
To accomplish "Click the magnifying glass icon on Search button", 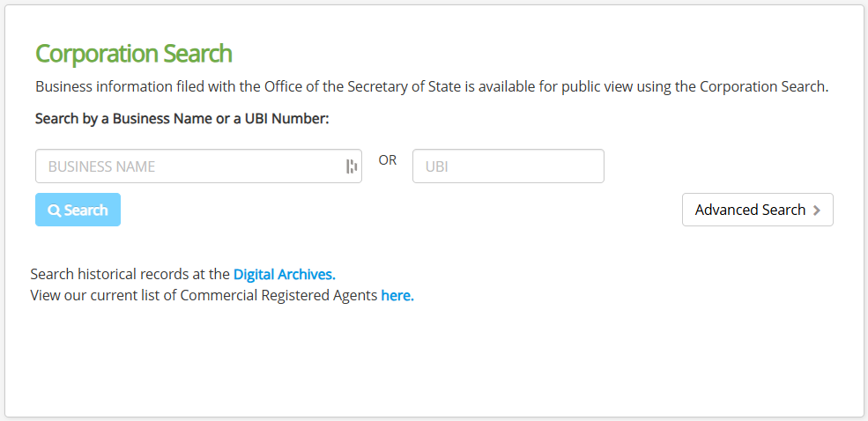I will point(55,210).
